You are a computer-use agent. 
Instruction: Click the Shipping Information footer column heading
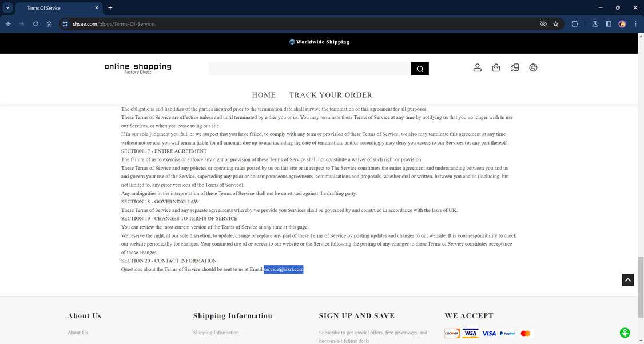(x=232, y=315)
